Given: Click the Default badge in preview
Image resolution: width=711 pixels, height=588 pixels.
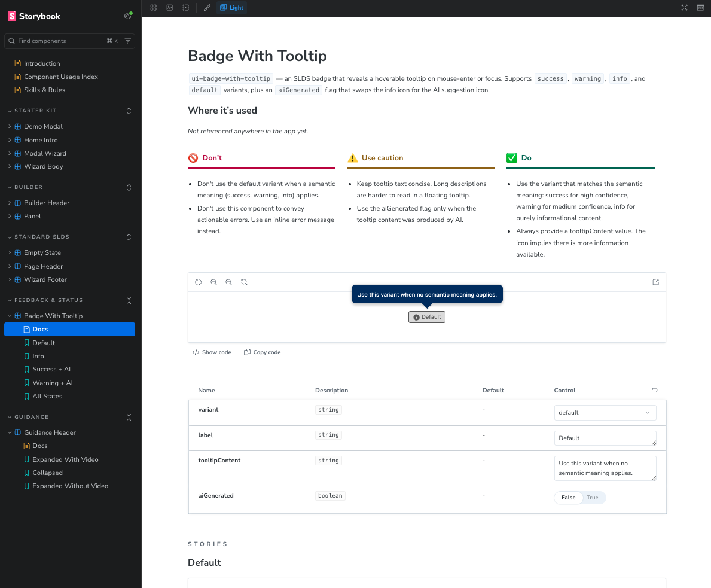Looking at the screenshot, I should (427, 317).
